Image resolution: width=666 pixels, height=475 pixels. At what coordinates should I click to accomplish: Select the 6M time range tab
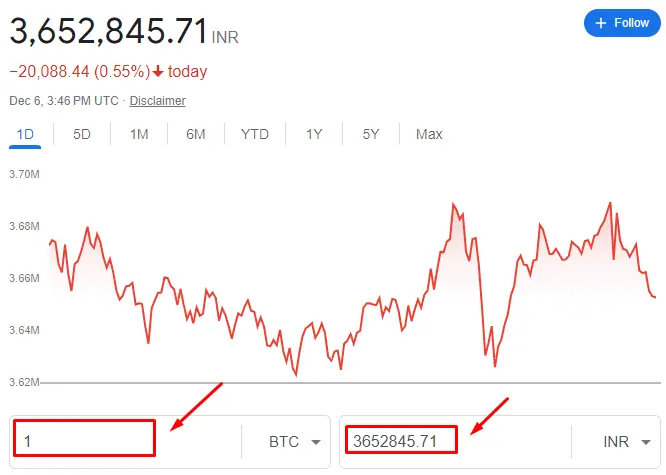click(x=196, y=134)
